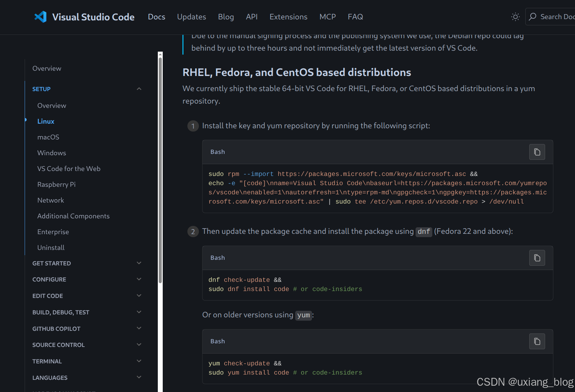Open the Windows setup page
575x392 pixels.
click(x=52, y=153)
